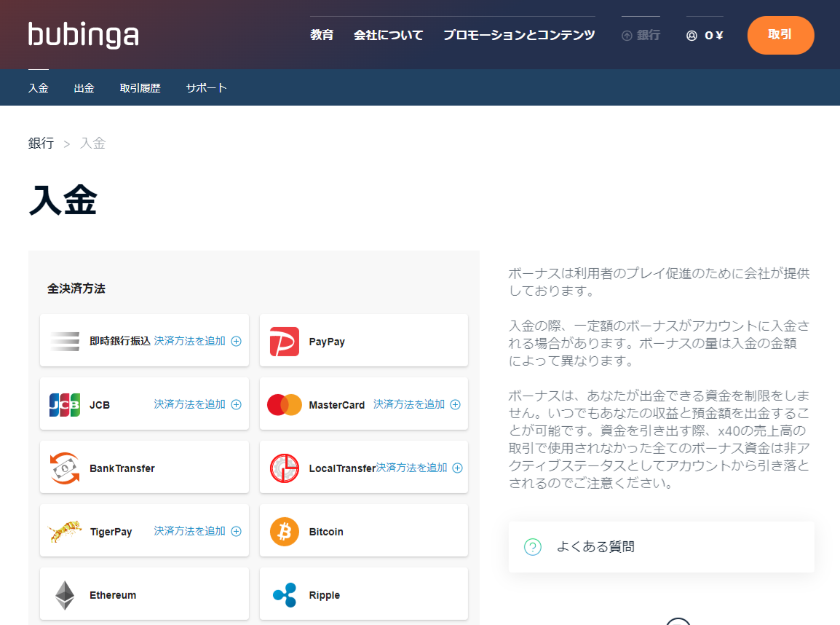The image size is (840, 625).
Task: Switch to the 取引履歴 tab
Action: pos(140,88)
